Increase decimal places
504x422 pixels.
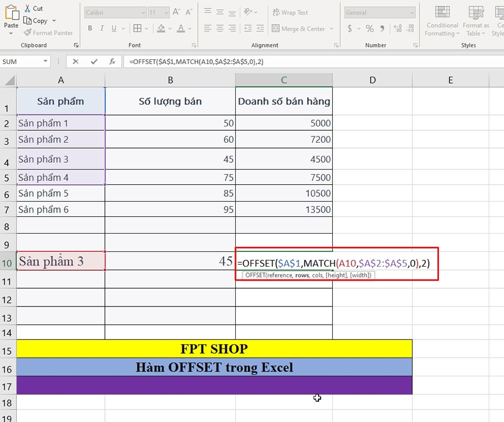coord(397,28)
